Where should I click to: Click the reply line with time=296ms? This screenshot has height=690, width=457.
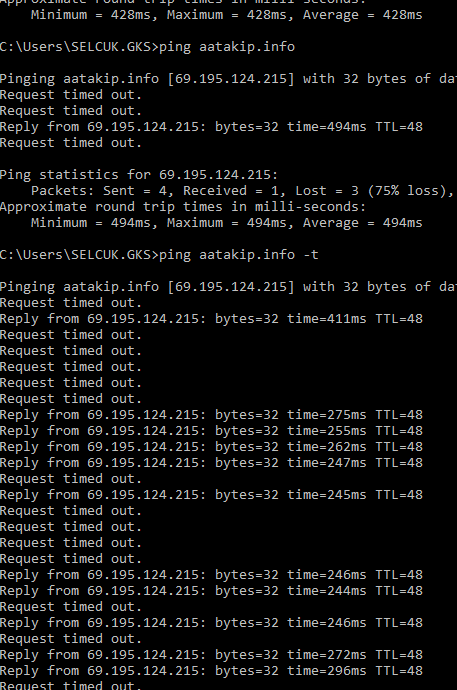tap(211, 671)
